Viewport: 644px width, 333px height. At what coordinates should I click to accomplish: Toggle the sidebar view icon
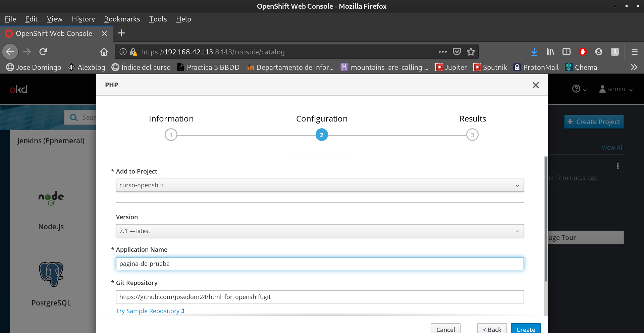pyautogui.click(x=567, y=52)
